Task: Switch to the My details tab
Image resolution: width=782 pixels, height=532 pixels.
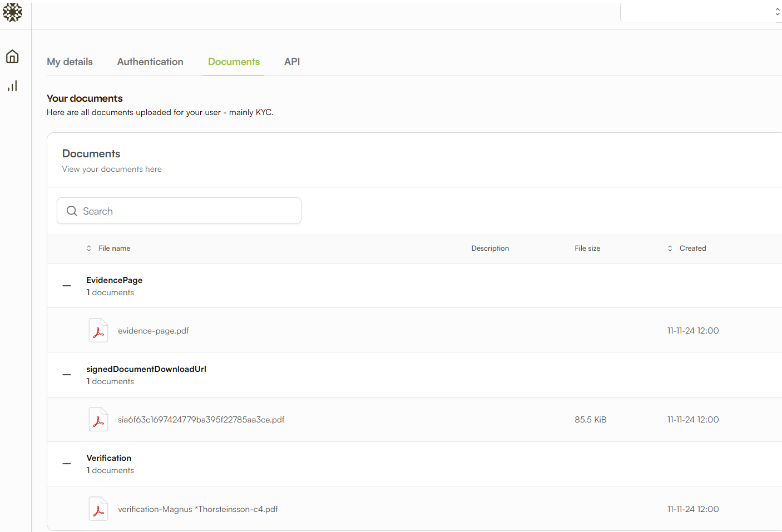Action: (x=70, y=62)
